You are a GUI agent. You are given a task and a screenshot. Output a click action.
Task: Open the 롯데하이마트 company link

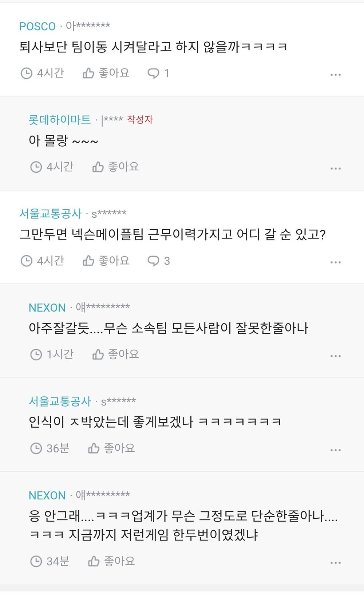tap(60, 119)
